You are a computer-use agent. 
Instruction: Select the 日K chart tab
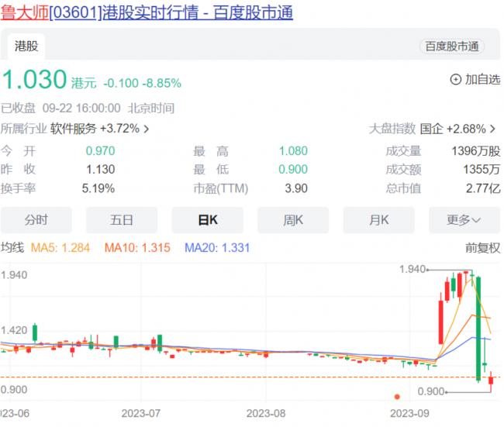(x=208, y=220)
